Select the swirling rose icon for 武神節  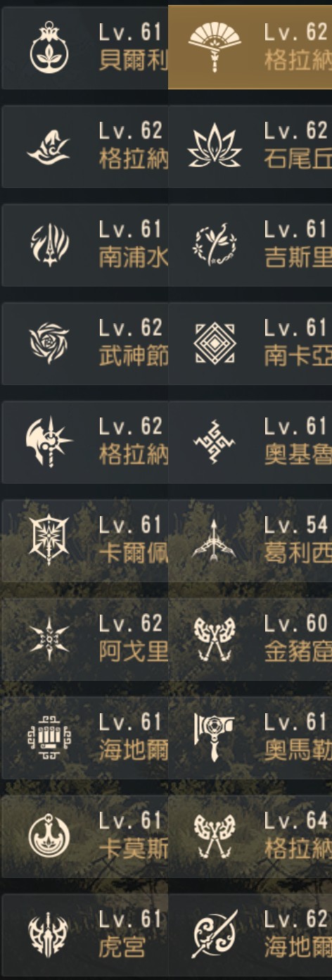click(49, 344)
